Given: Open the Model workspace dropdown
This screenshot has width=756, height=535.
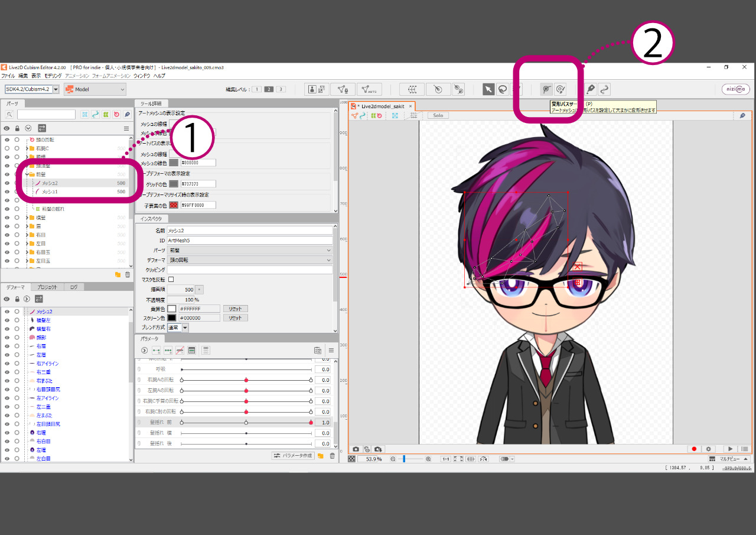Looking at the screenshot, I should coord(95,89).
